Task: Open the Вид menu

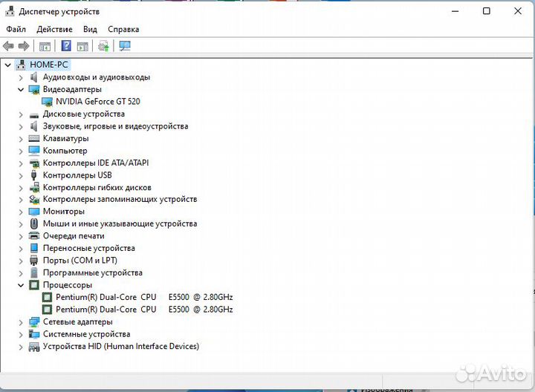Action: coord(90,29)
